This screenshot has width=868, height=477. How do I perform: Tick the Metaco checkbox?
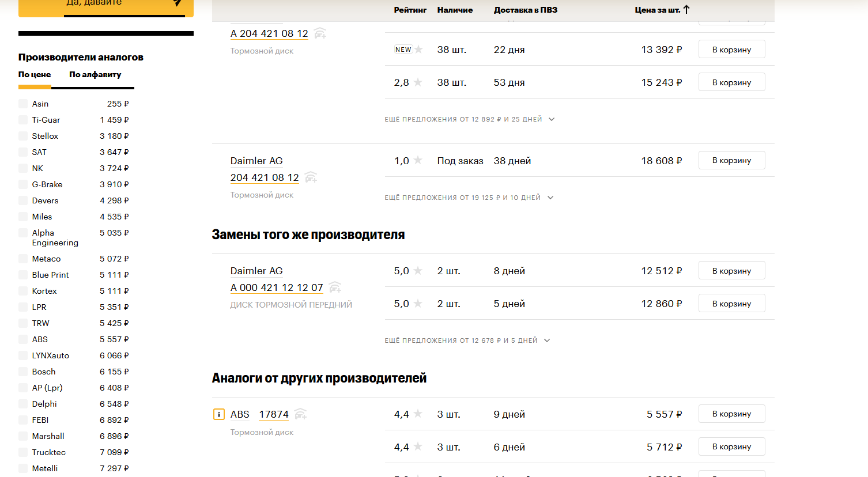(23, 259)
